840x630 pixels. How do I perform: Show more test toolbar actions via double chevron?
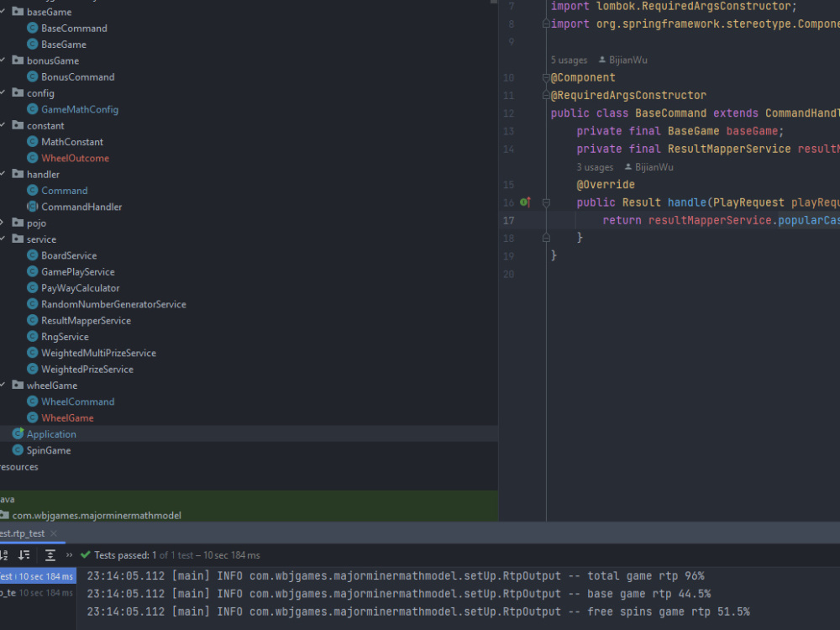click(x=69, y=555)
